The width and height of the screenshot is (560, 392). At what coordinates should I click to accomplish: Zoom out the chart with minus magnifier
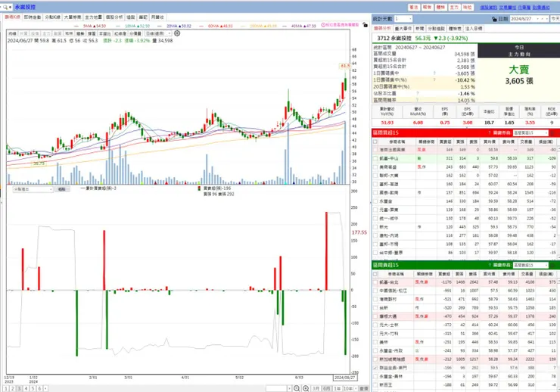pos(297,388)
